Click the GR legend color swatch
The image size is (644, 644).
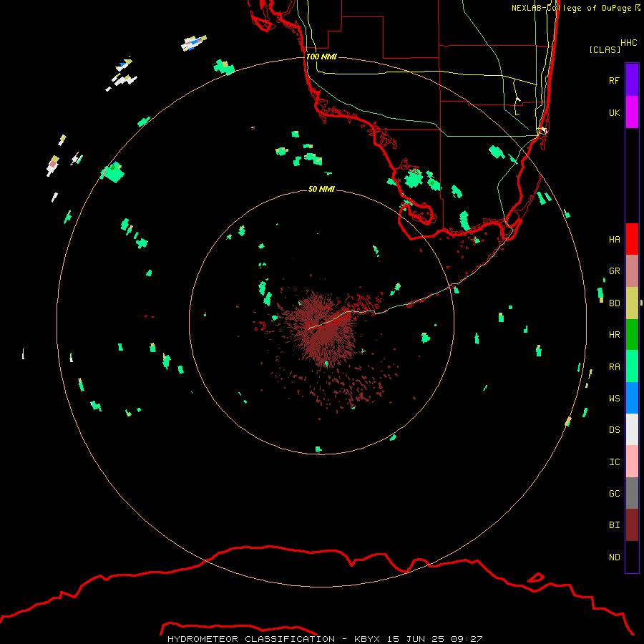[x=632, y=270]
